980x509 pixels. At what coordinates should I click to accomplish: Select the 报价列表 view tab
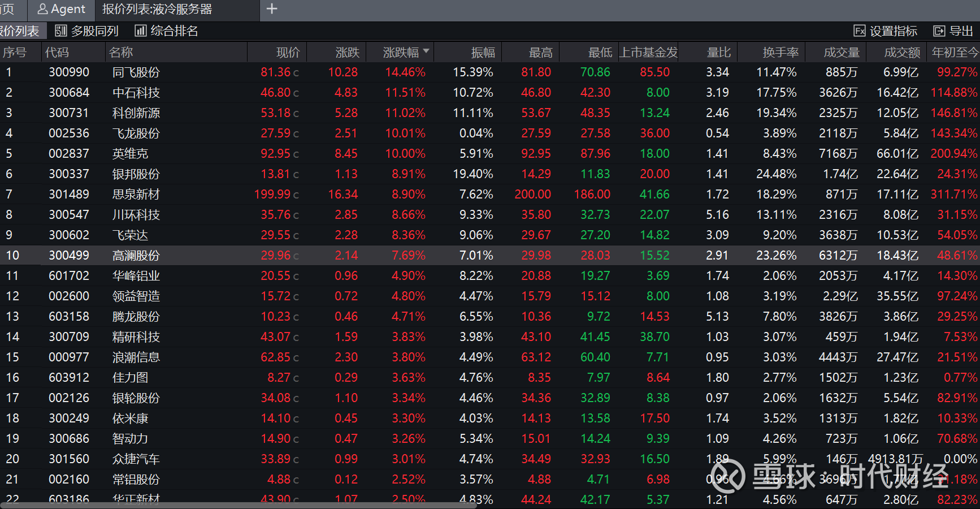(x=19, y=31)
